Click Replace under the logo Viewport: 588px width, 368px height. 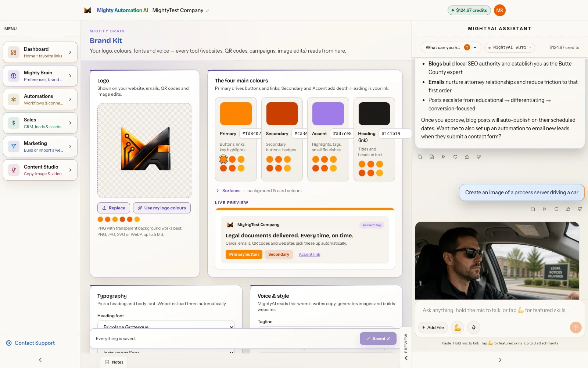click(x=114, y=208)
